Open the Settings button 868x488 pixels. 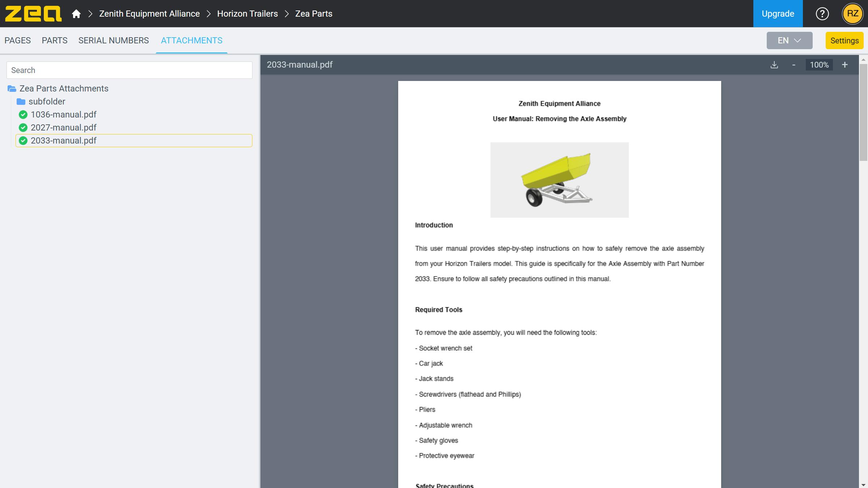coord(844,40)
